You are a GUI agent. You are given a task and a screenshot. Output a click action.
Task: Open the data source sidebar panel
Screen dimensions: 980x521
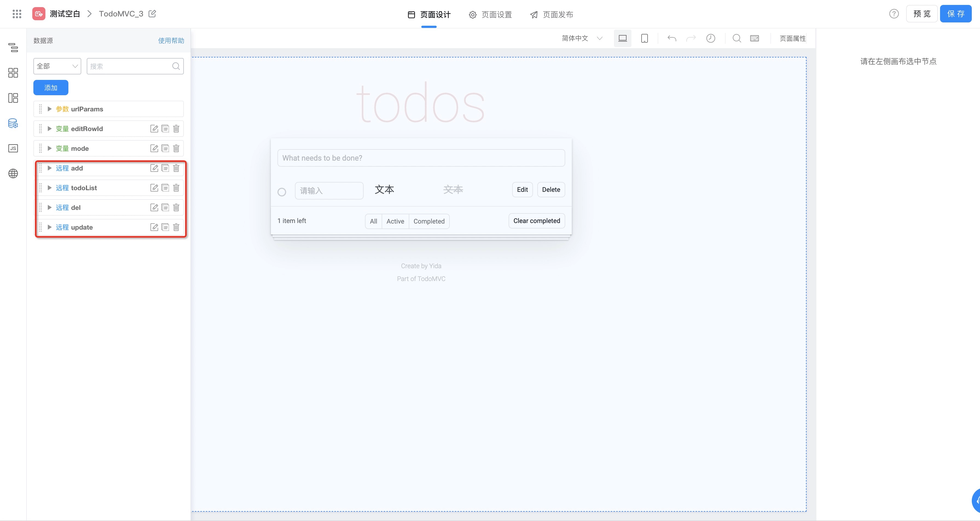pos(13,123)
